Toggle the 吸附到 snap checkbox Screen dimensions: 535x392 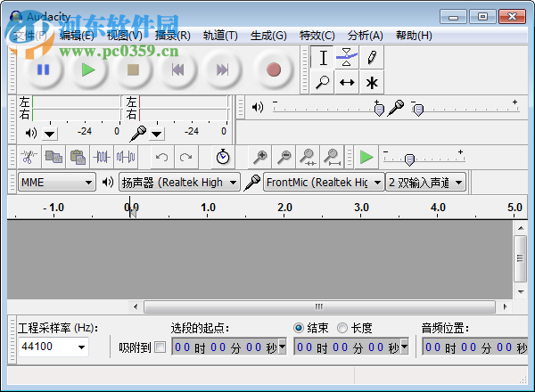(x=160, y=347)
